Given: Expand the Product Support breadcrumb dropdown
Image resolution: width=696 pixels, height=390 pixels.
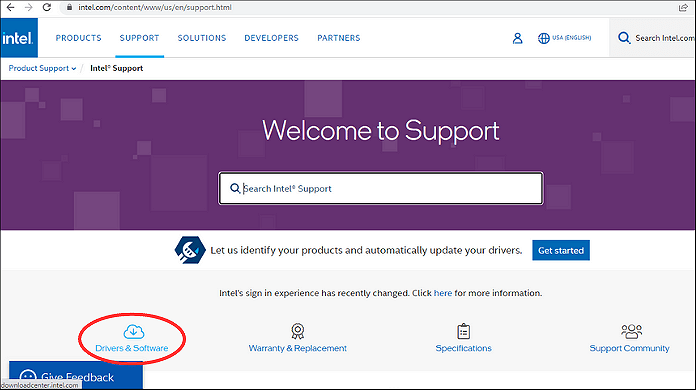Looking at the screenshot, I should click(42, 68).
